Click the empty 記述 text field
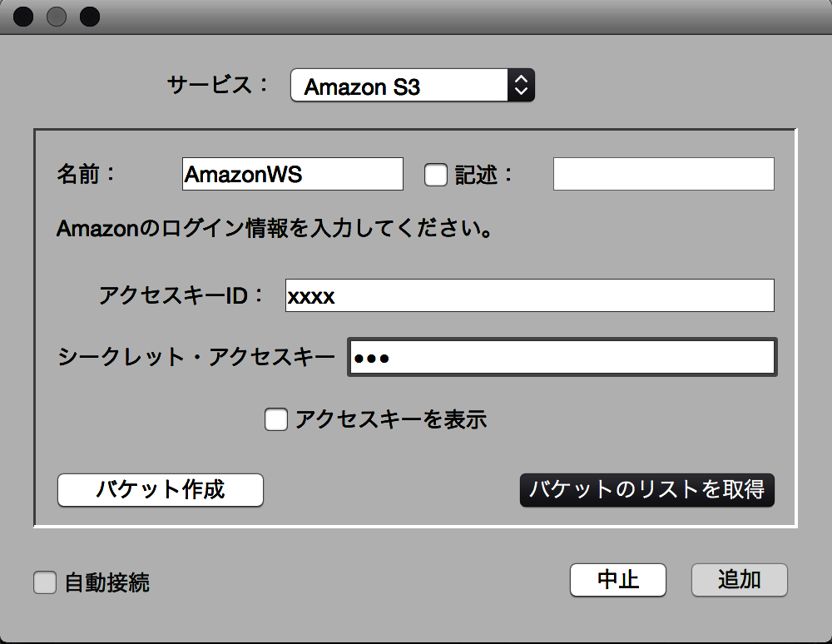The image size is (832, 644). coord(663,174)
